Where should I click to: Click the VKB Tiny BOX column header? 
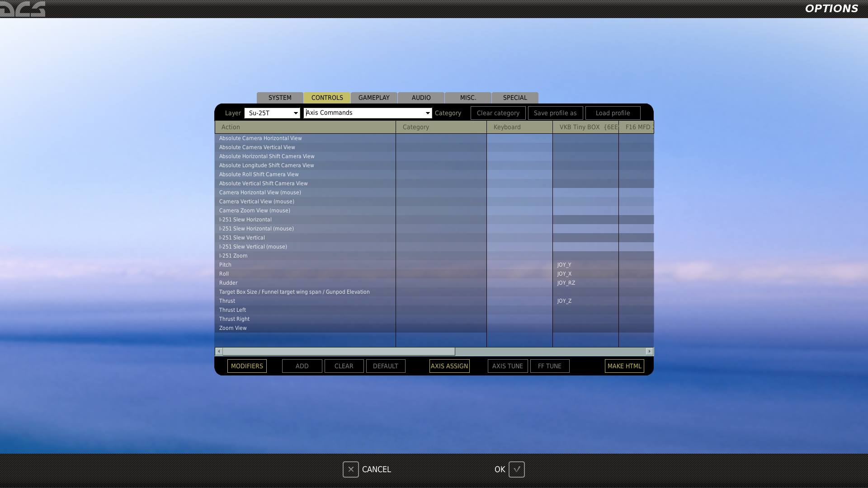(x=585, y=127)
